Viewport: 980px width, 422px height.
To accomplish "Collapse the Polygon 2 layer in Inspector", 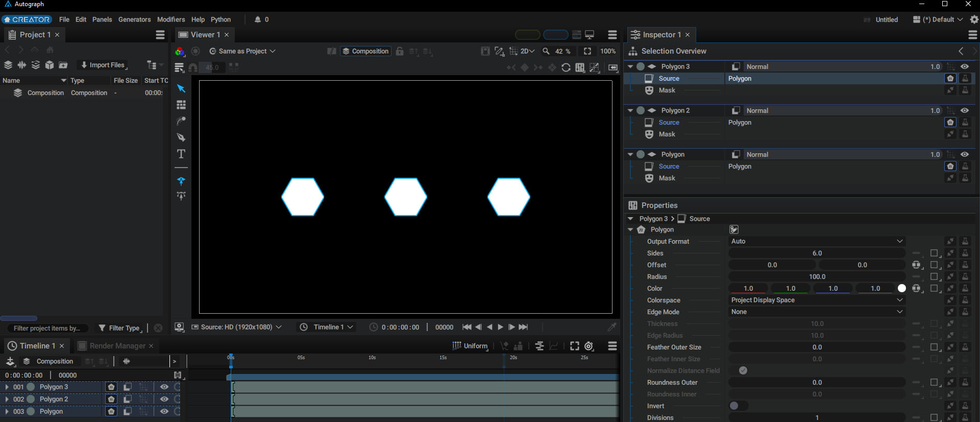I will tap(630, 110).
